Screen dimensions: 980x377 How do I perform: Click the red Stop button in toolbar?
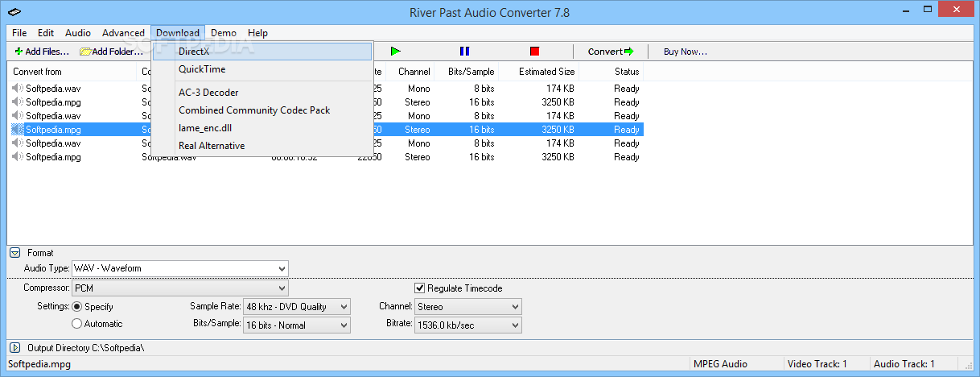tap(534, 52)
